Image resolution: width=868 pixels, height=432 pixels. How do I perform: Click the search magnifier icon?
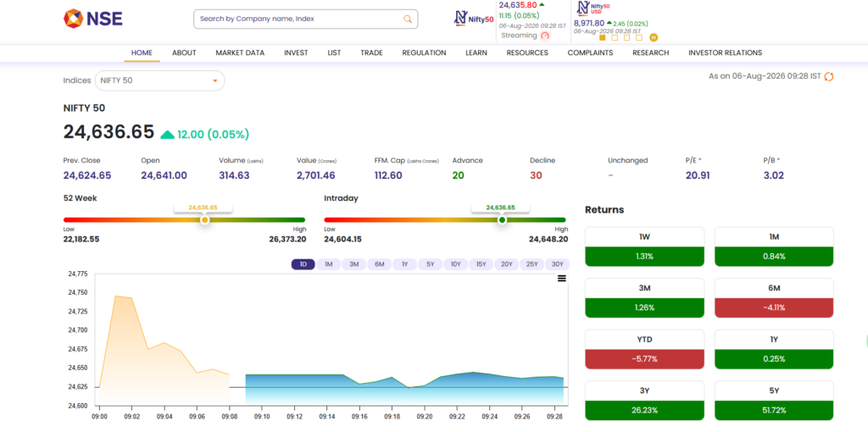click(408, 19)
